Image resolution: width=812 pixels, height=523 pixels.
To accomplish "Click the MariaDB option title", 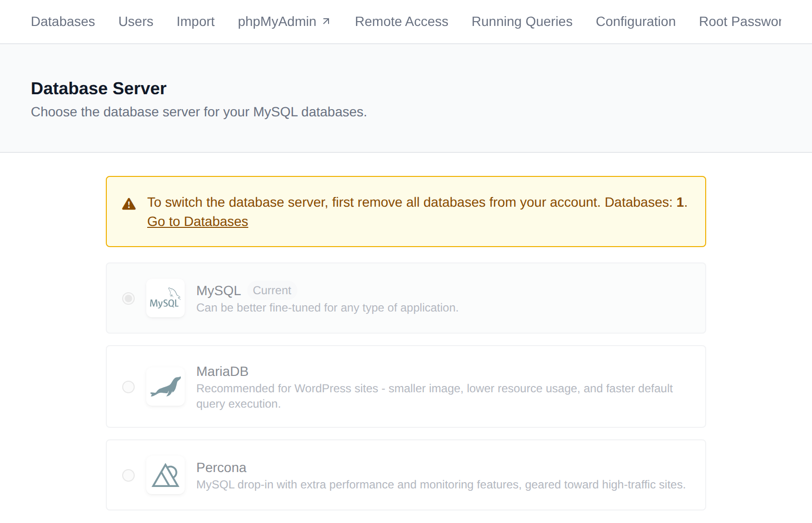I will tap(222, 372).
